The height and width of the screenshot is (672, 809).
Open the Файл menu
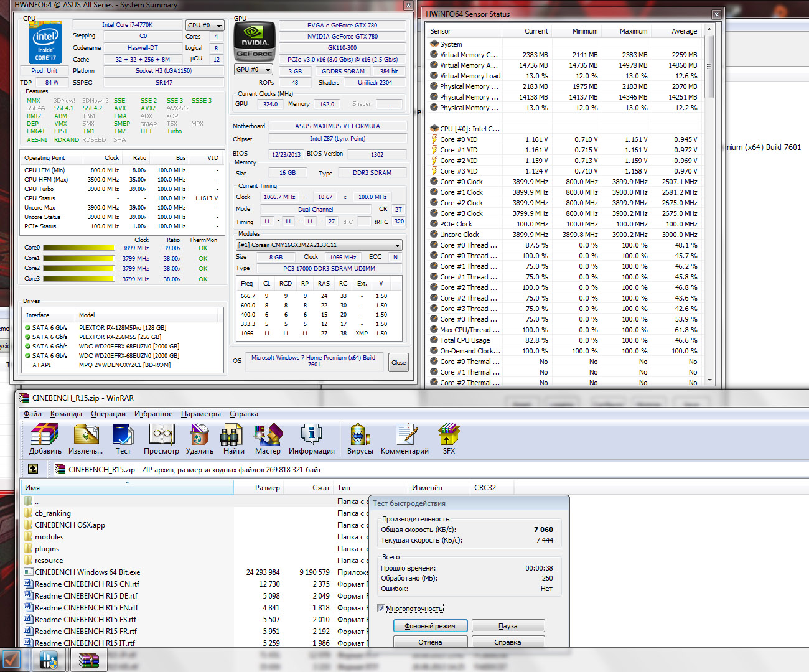pyautogui.click(x=32, y=414)
